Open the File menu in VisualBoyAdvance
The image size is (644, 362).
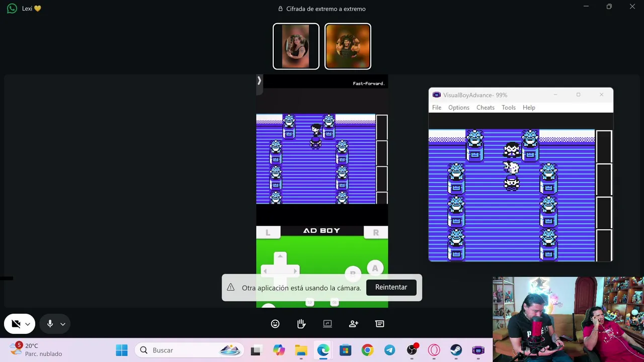pyautogui.click(x=437, y=108)
